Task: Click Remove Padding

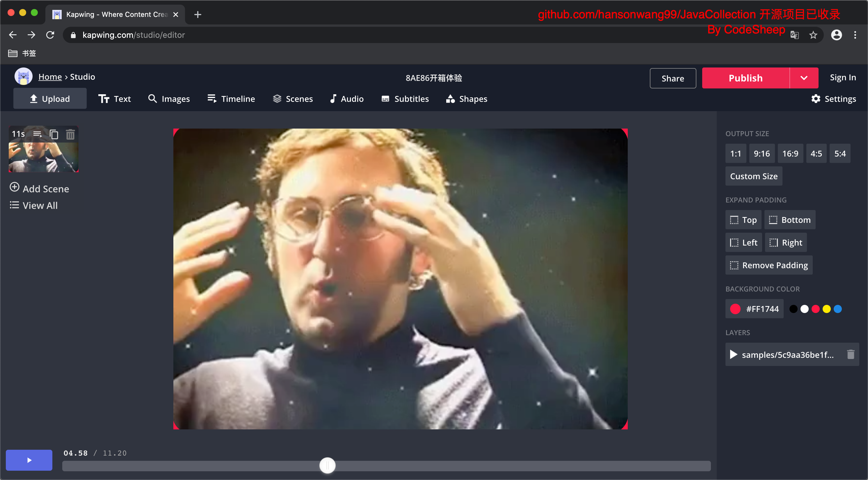Action: [769, 265]
